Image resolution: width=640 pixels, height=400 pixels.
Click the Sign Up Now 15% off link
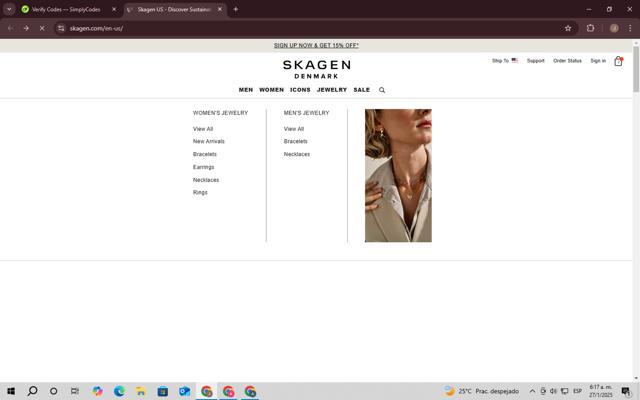(316, 45)
